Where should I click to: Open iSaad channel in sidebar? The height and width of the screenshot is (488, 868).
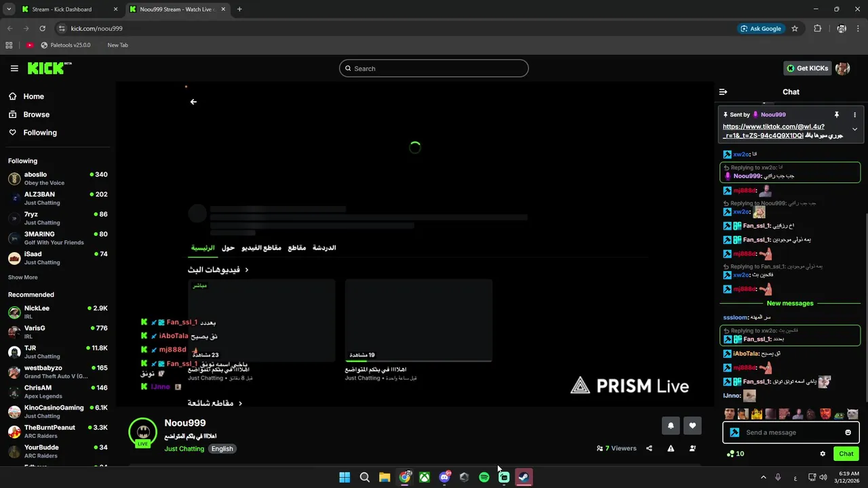58,258
